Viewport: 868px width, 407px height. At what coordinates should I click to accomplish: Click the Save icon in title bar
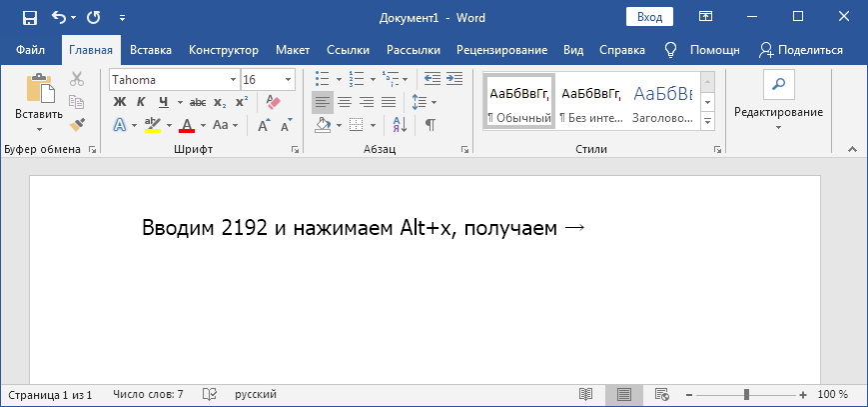point(29,17)
